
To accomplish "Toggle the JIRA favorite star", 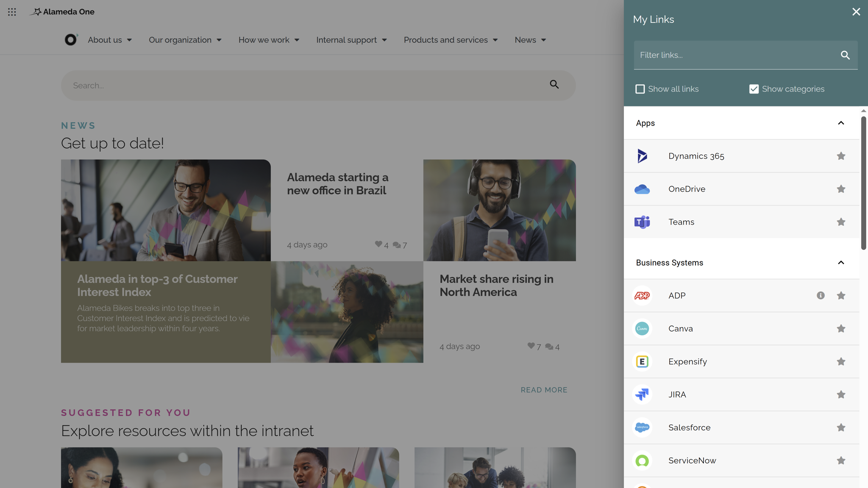I will tap(841, 394).
